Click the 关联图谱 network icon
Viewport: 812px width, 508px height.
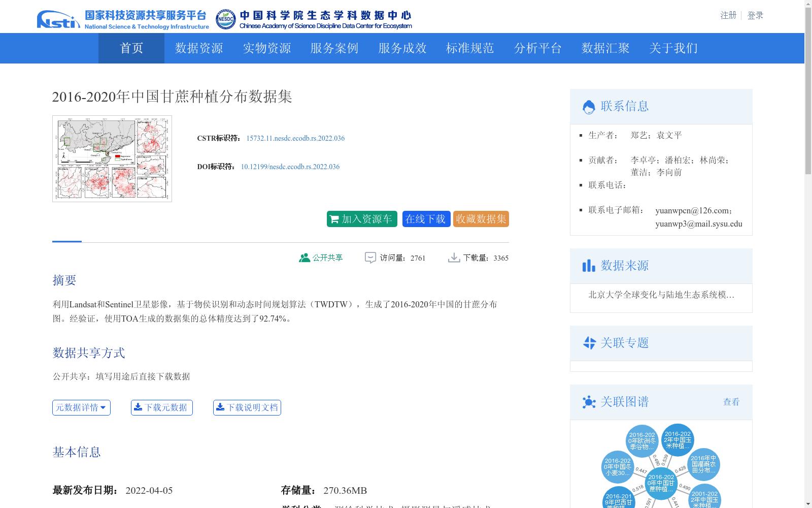point(589,402)
